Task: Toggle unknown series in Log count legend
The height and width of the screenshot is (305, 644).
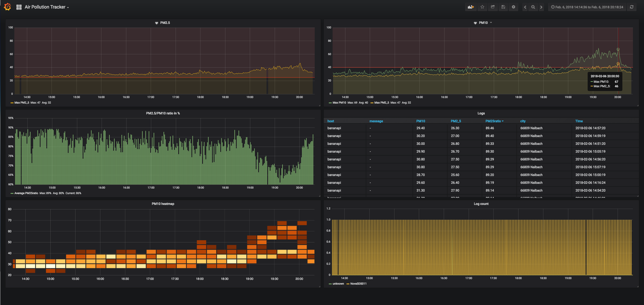Action: (338, 284)
